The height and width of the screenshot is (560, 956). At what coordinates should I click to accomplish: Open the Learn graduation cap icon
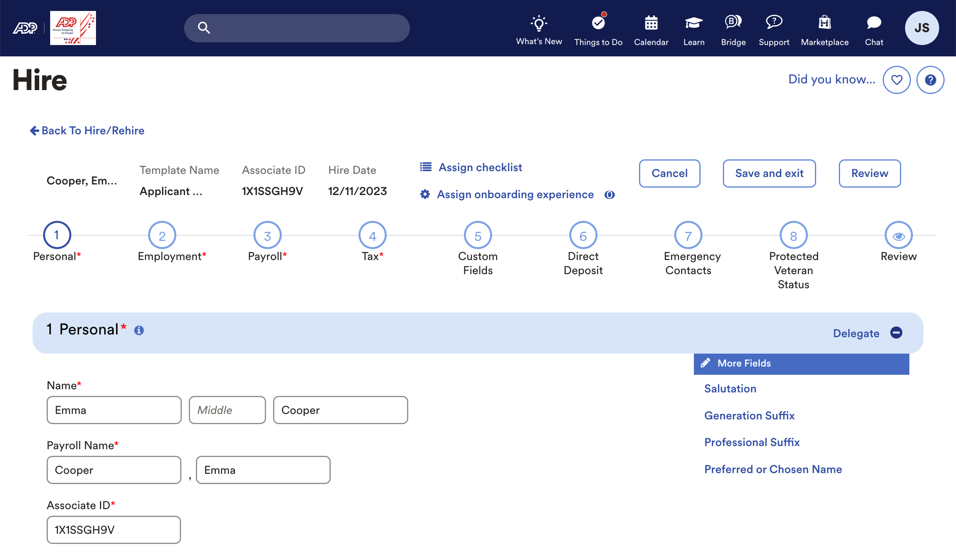tap(694, 23)
